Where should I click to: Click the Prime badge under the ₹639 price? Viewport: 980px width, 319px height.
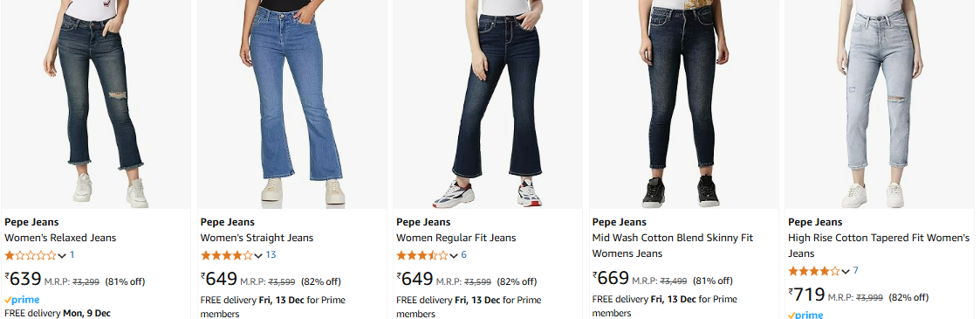[x=22, y=300]
